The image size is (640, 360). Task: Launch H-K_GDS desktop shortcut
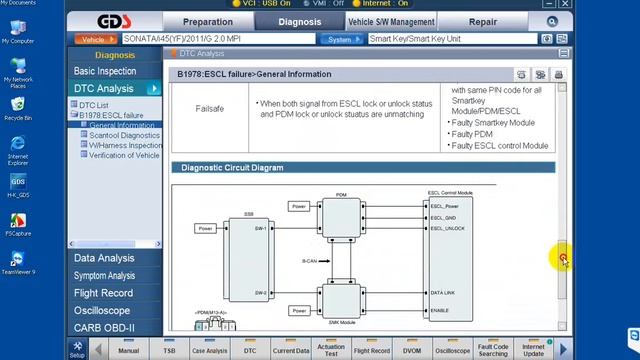coord(18,186)
